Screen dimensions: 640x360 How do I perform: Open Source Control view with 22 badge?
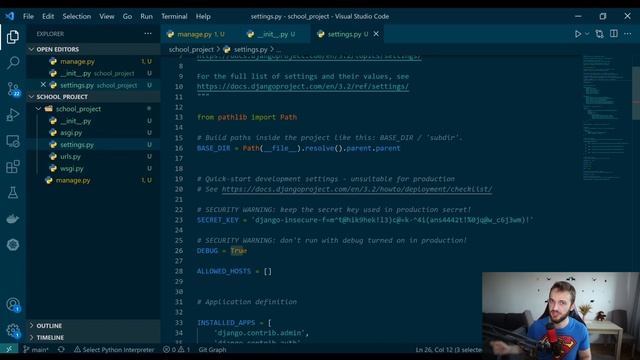pyautogui.click(x=13, y=89)
